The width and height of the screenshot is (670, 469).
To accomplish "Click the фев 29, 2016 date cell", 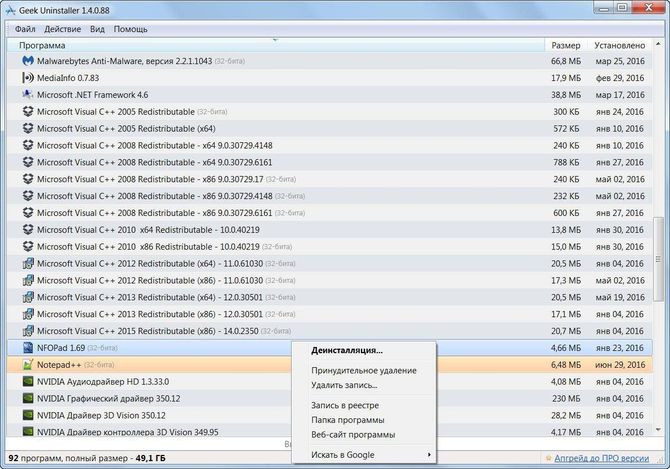I will [x=620, y=78].
